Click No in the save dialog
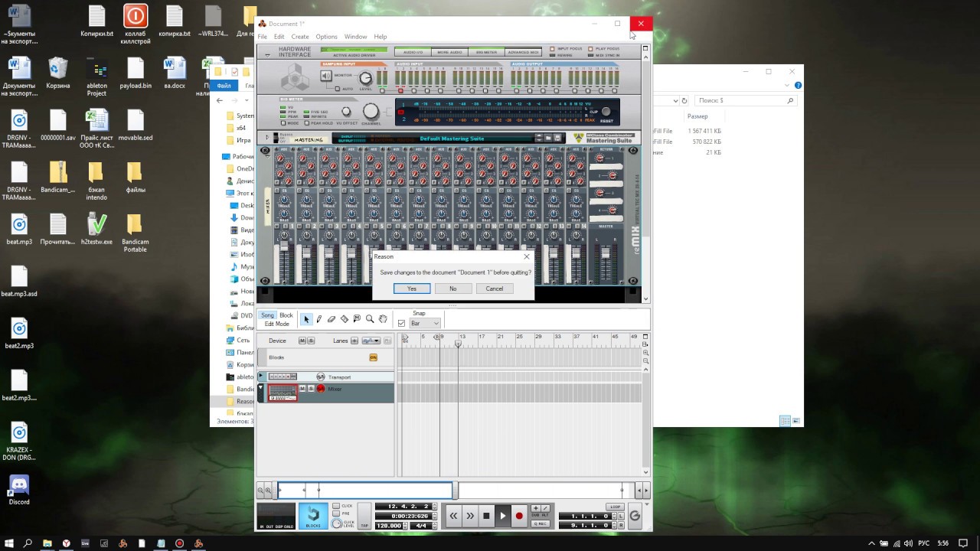980x551 pixels. (x=453, y=289)
